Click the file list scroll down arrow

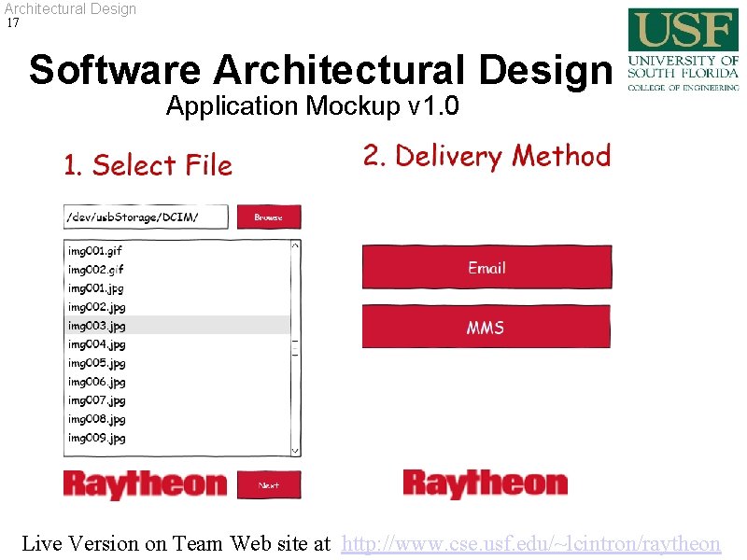[x=295, y=451]
